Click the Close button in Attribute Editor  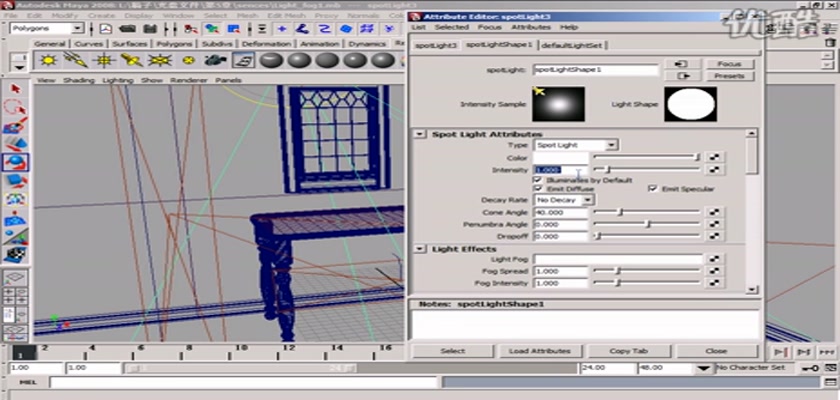point(716,351)
